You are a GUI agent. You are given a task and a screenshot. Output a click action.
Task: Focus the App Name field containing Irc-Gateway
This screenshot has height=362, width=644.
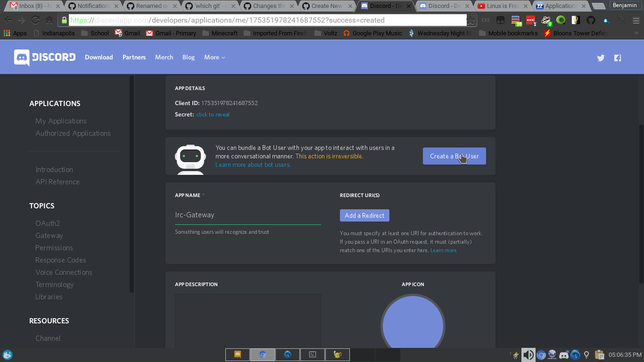point(248,215)
